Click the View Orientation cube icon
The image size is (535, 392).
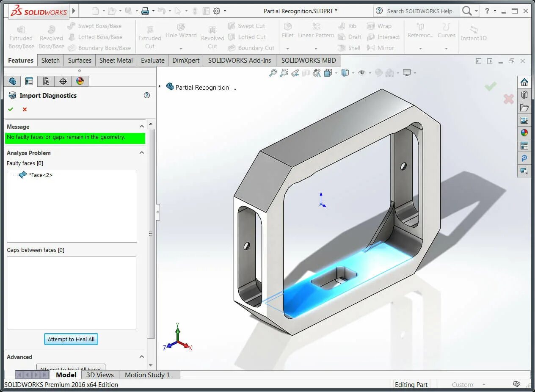(x=328, y=73)
